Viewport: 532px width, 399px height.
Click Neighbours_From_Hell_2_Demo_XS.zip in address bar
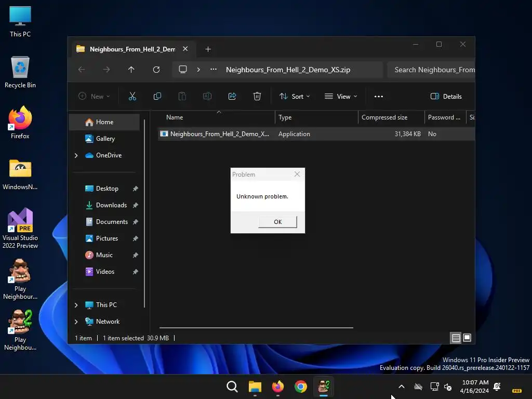pyautogui.click(x=288, y=70)
